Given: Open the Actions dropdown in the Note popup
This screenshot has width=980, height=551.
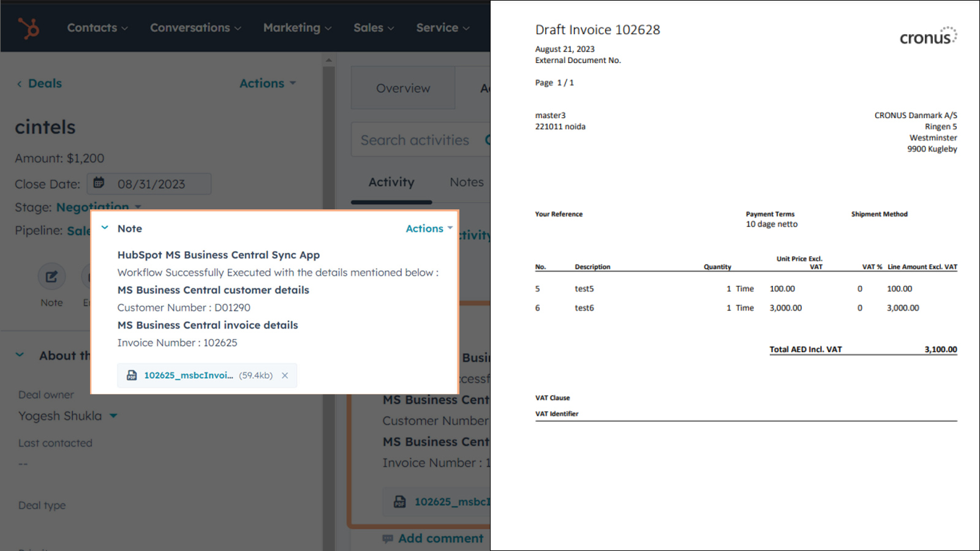Looking at the screenshot, I should (x=428, y=228).
